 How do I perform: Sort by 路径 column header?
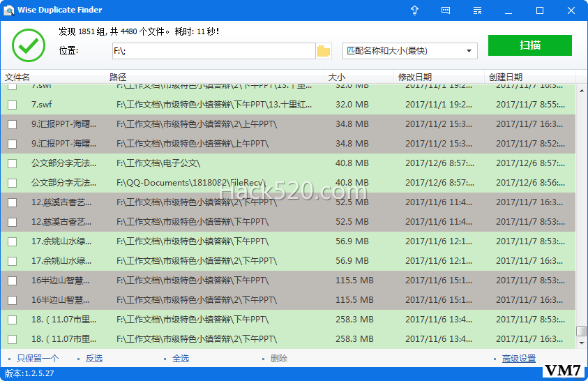pyautogui.click(x=214, y=77)
